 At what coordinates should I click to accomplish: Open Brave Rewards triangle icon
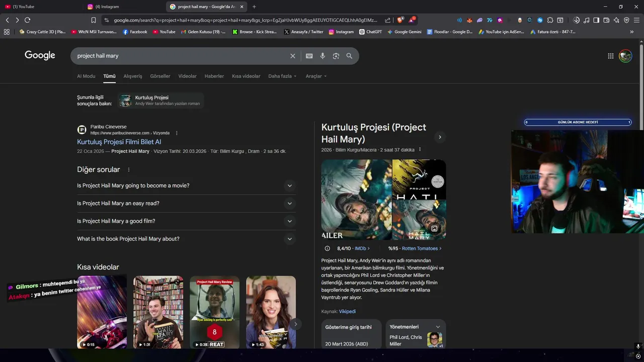(412, 20)
